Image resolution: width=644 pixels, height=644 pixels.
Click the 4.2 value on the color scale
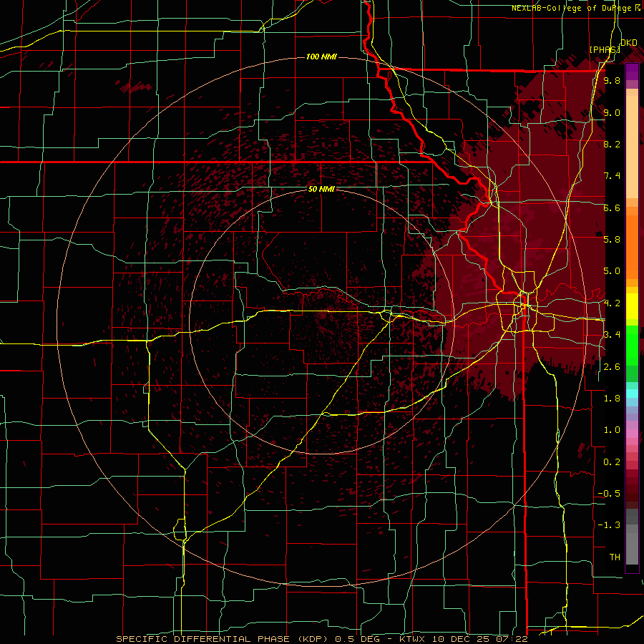pos(612,303)
